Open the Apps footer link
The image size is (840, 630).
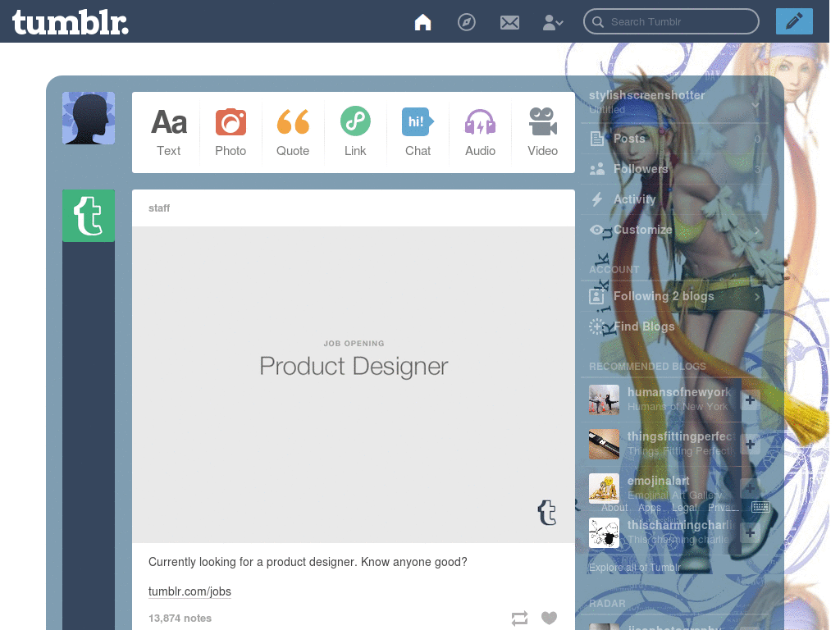coord(650,507)
